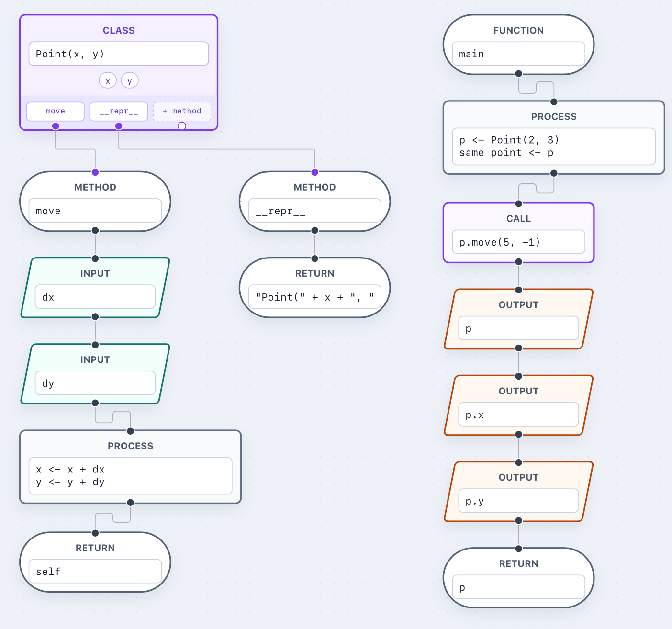The image size is (672, 629).
Task: Click the top port of INPUT dy node
Action: click(x=95, y=345)
